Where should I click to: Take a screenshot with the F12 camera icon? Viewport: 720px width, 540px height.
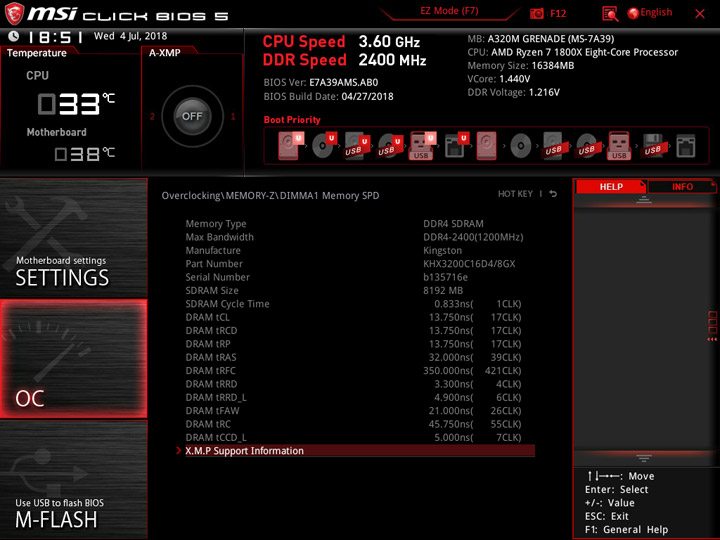pos(536,13)
